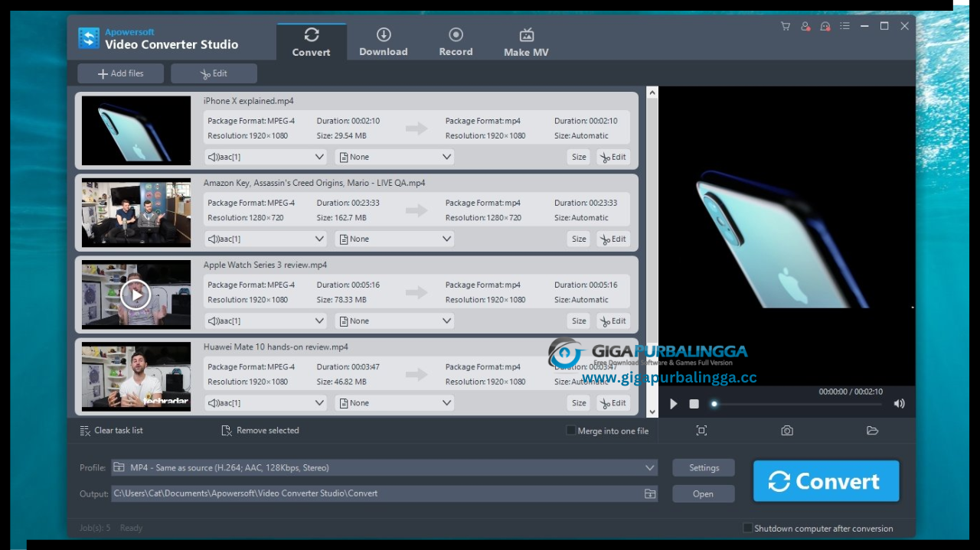This screenshot has height=550, width=980.
Task: Click the top toolbar Edit button
Action: point(214,73)
